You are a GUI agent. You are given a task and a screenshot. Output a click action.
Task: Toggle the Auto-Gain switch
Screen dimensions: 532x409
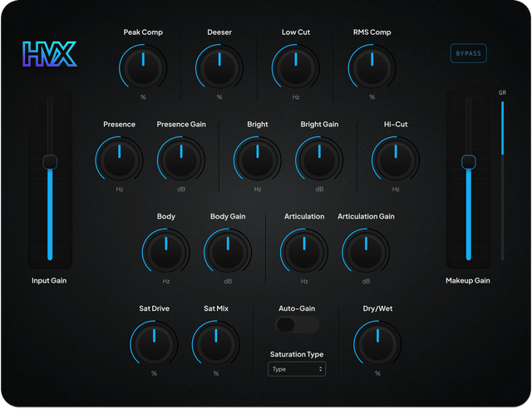(297, 324)
